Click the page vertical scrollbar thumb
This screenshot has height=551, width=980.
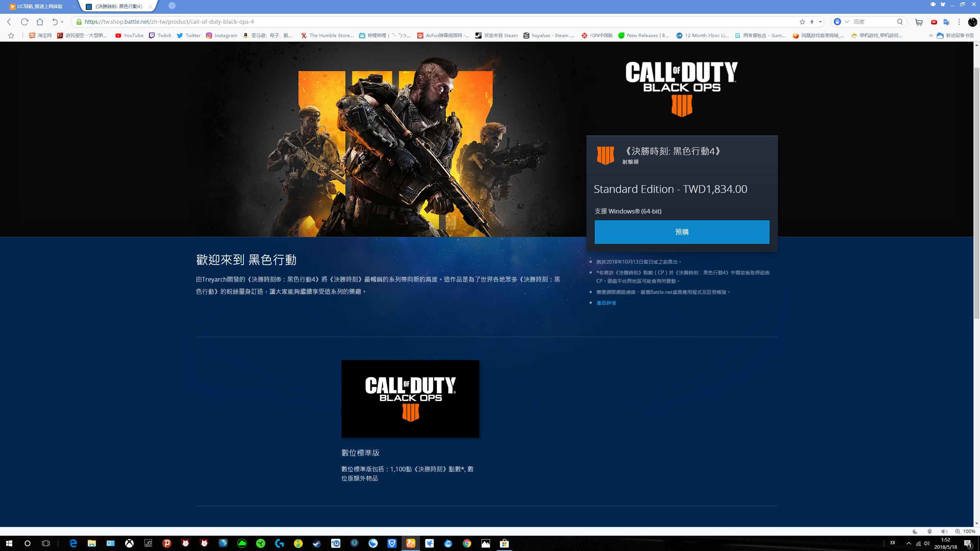pyautogui.click(x=977, y=193)
